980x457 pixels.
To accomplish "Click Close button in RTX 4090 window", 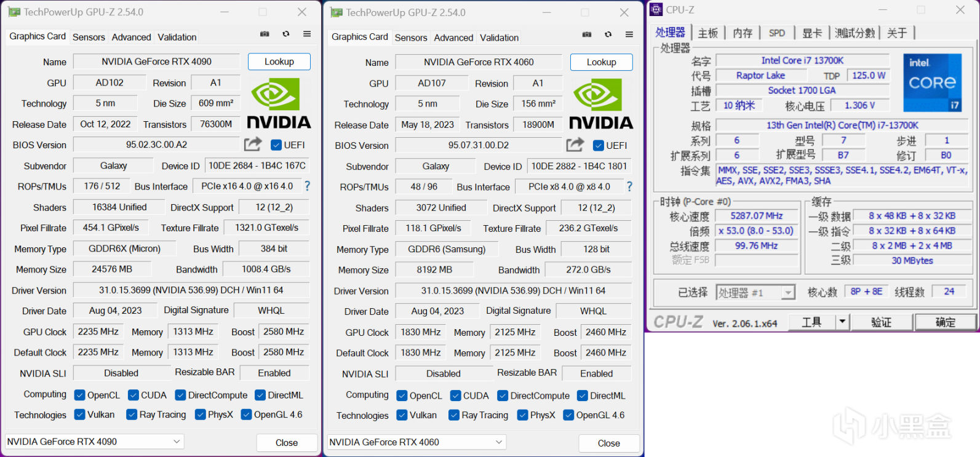I will pyautogui.click(x=287, y=443).
